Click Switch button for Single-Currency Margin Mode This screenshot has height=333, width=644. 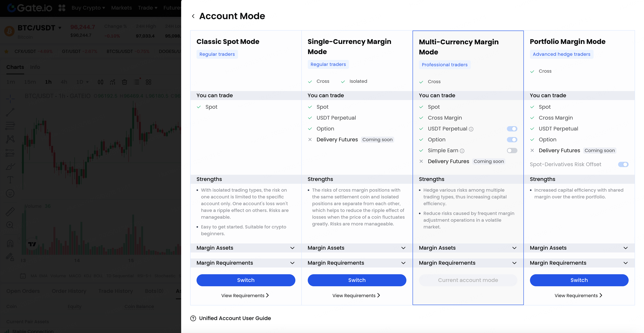[x=357, y=280]
